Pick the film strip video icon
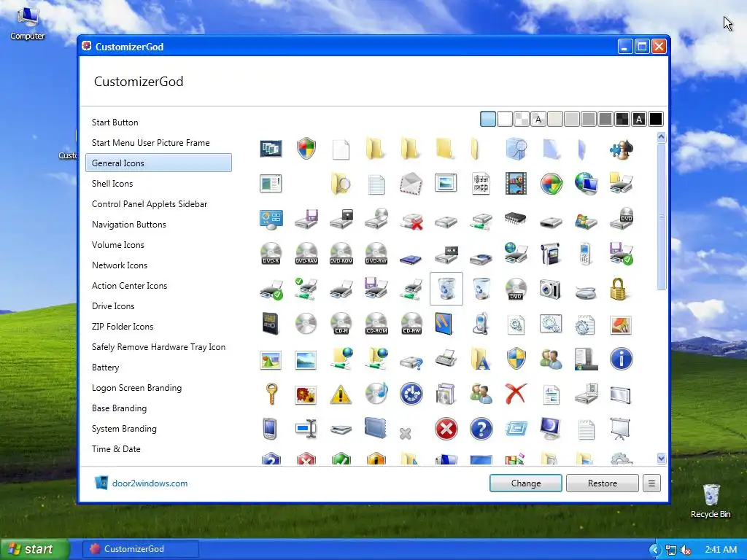Image resolution: width=747 pixels, height=560 pixels. (516, 184)
